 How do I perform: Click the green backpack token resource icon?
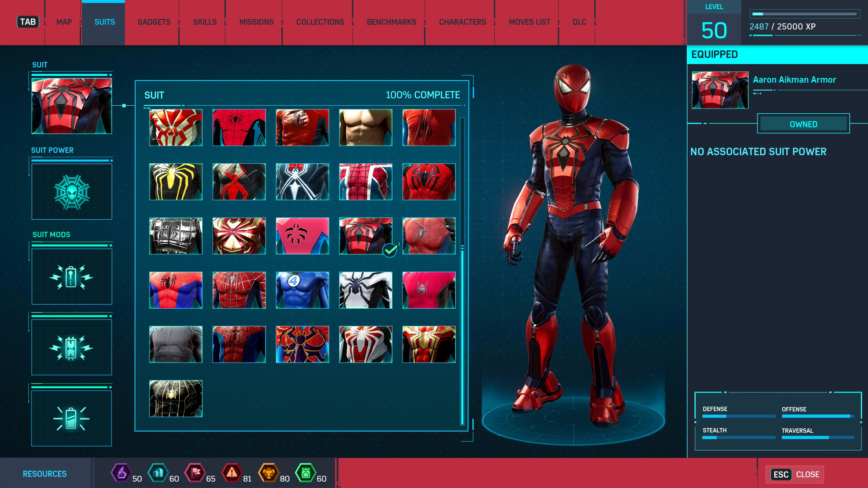click(305, 472)
